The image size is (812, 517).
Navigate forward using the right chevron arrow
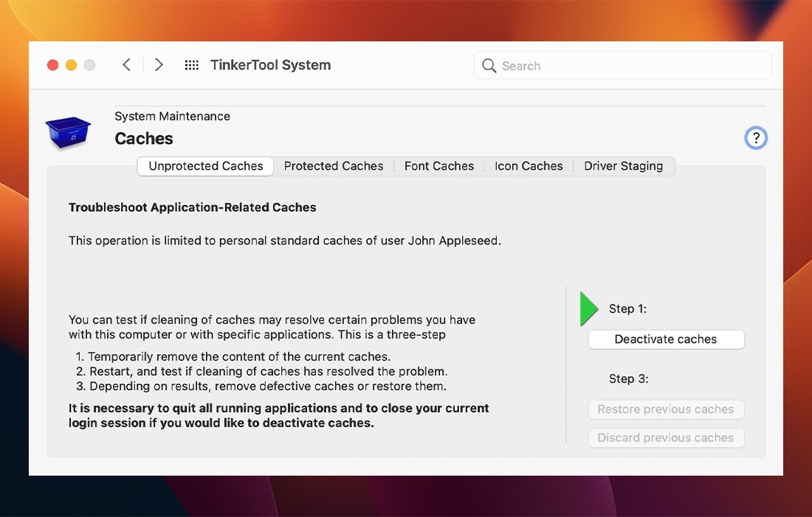pyautogui.click(x=159, y=65)
